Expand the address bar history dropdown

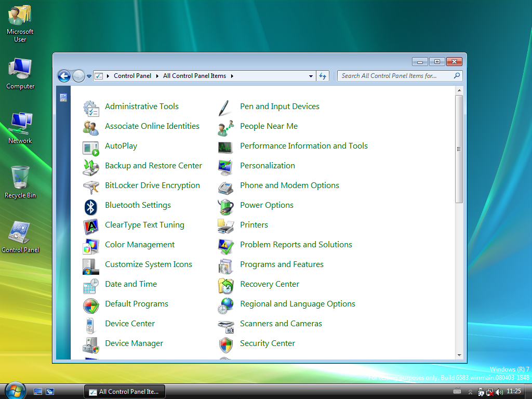[x=311, y=76]
